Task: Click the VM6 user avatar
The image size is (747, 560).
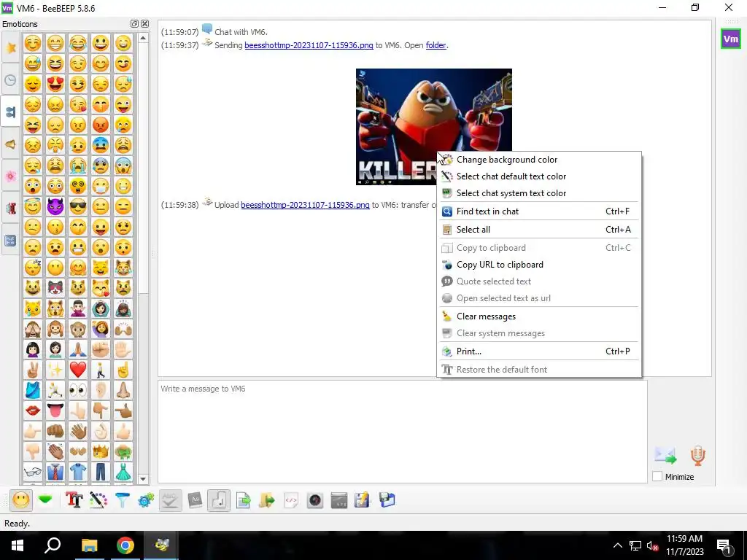Action: [730, 39]
